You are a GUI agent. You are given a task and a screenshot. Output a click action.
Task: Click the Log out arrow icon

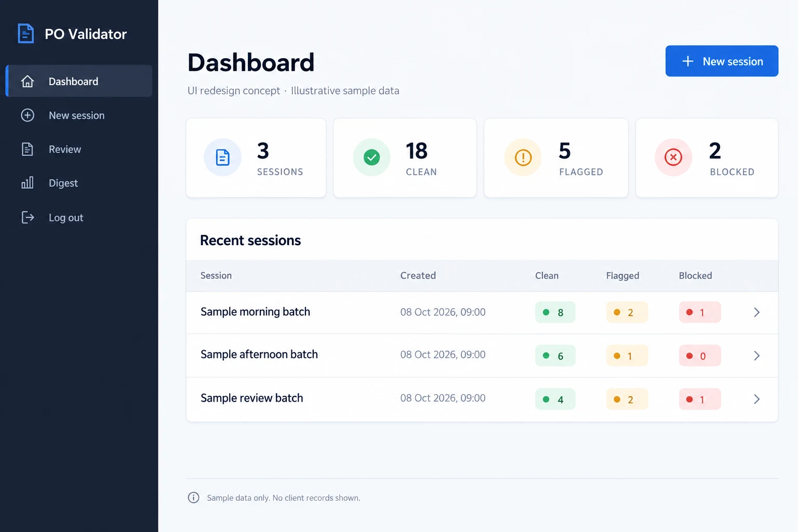tap(28, 217)
